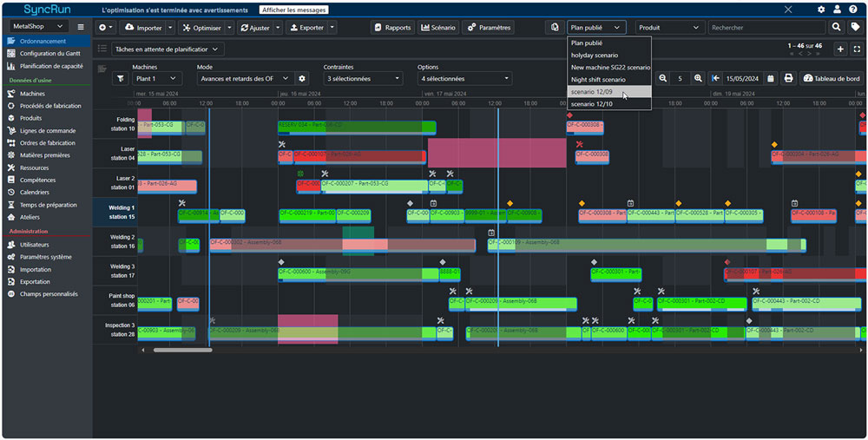Screen dimensions: 868x440
Task: Select 'New machine SG22 scenario' option
Action: tap(609, 67)
